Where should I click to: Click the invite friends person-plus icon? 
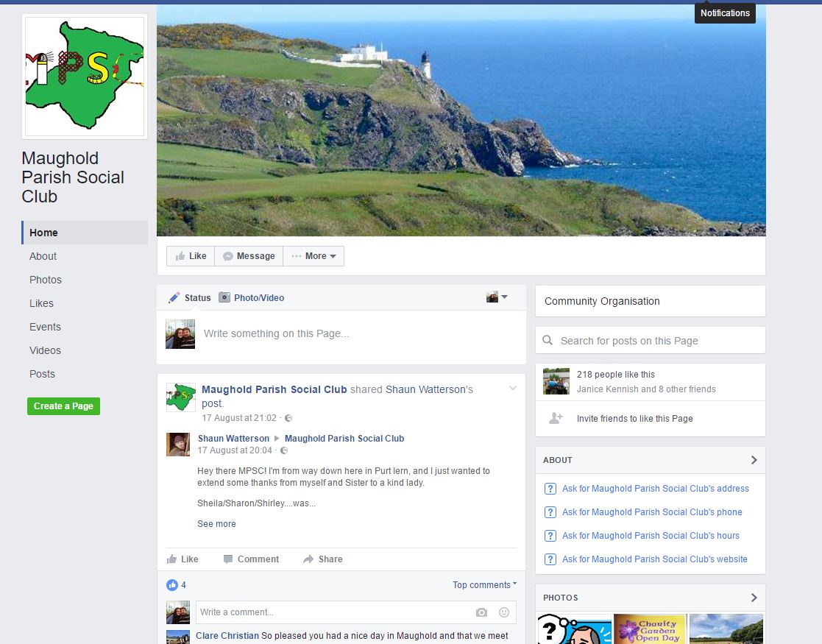[556, 418]
